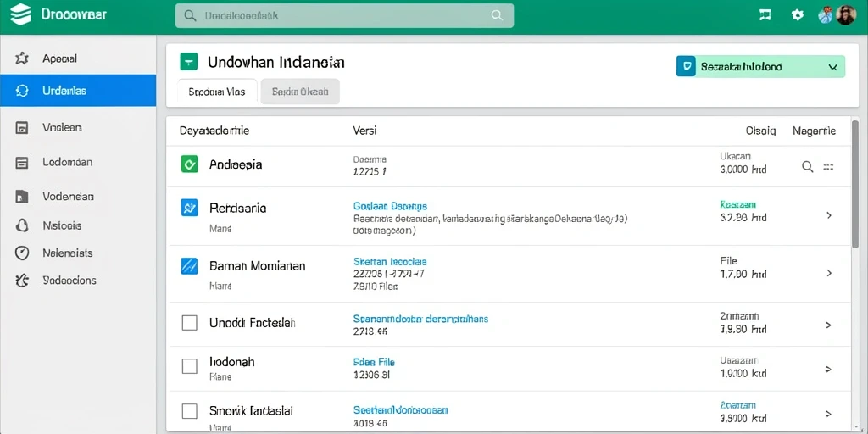The height and width of the screenshot is (434, 868).
Task: Expand the Smorik Iadaslal row chevron
Action: 829,414
